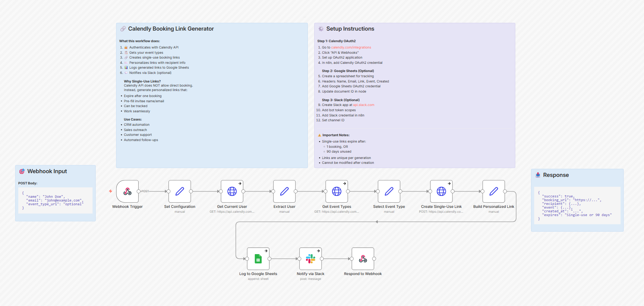
Task: Select the Calendly Booking Link Generator title
Action: pyautogui.click(x=171, y=29)
